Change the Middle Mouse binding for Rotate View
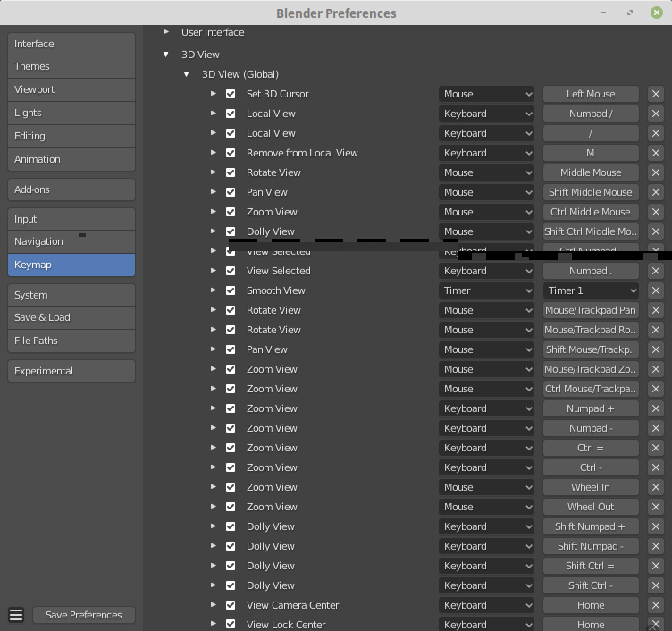The width and height of the screenshot is (672, 631). (x=591, y=172)
